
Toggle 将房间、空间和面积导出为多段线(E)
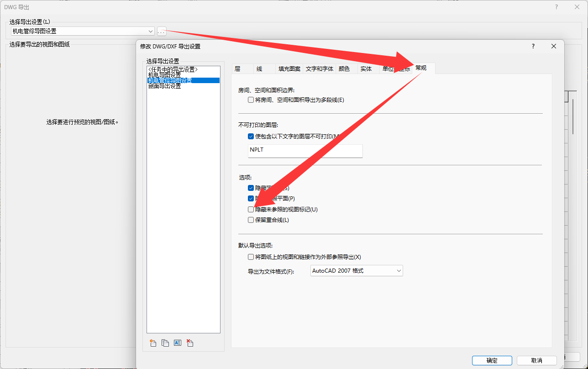click(251, 100)
